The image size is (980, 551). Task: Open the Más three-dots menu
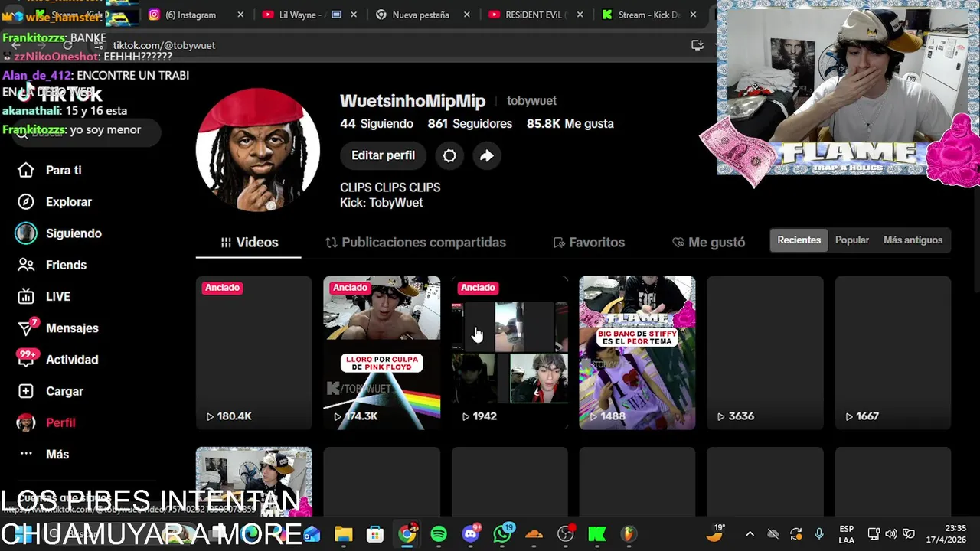point(44,454)
